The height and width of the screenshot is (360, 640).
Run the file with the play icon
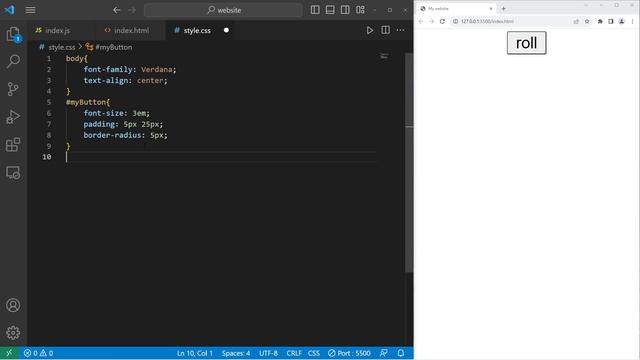pyautogui.click(x=370, y=30)
